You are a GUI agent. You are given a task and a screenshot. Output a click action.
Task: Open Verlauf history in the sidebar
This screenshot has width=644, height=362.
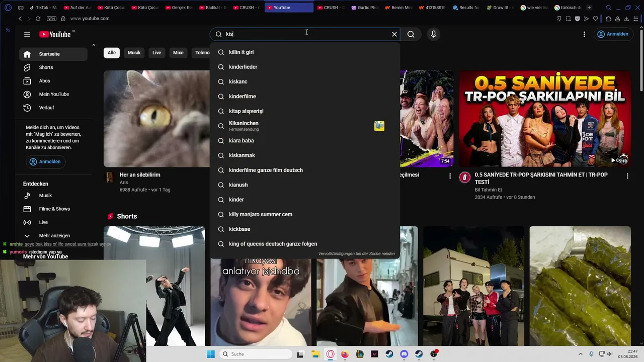(54, 108)
